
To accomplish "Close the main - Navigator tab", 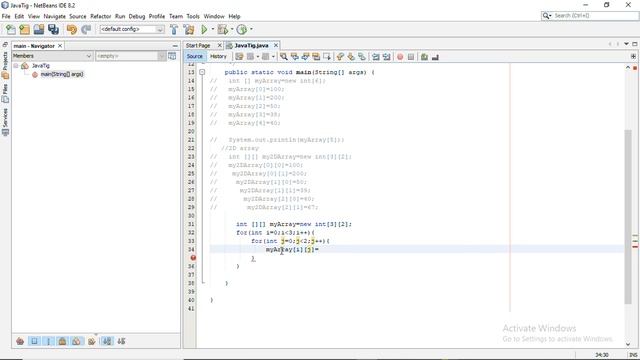I will click(60, 46).
